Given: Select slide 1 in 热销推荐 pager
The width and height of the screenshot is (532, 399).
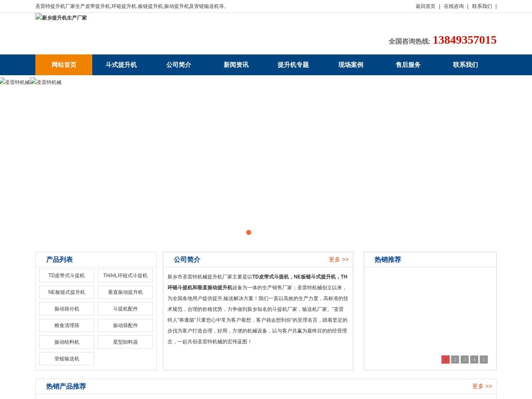Looking at the screenshot, I should click(445, 360).
